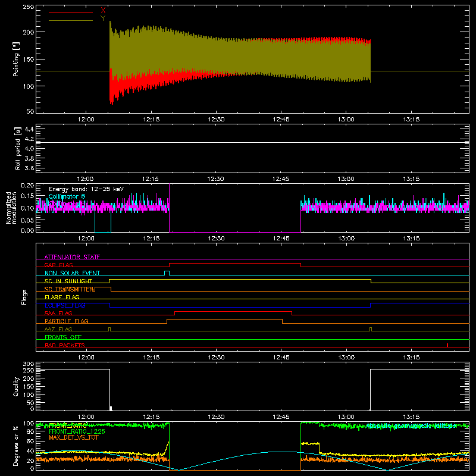Click the ATTENUATOR_STATE flag label
Viewport: 476px width, 476px height.
point(72,257)
